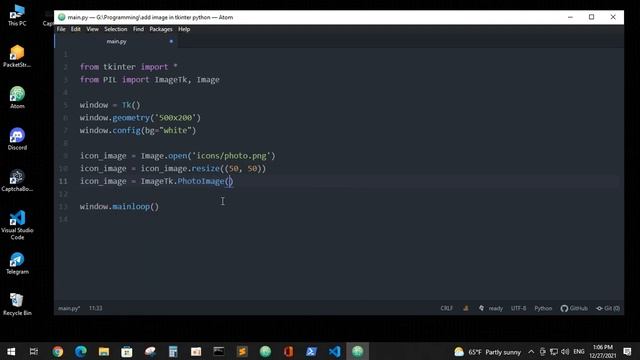Open the File menu in Atom

click(61, 29)
